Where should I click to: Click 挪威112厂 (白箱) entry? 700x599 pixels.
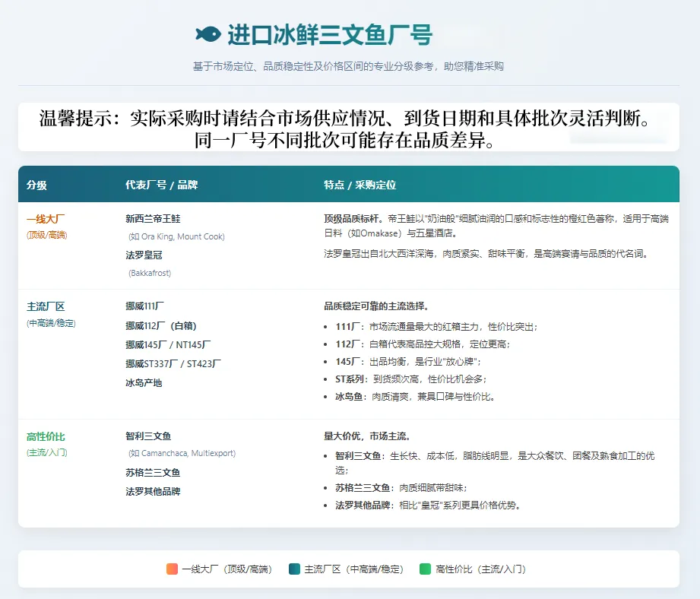161,326
